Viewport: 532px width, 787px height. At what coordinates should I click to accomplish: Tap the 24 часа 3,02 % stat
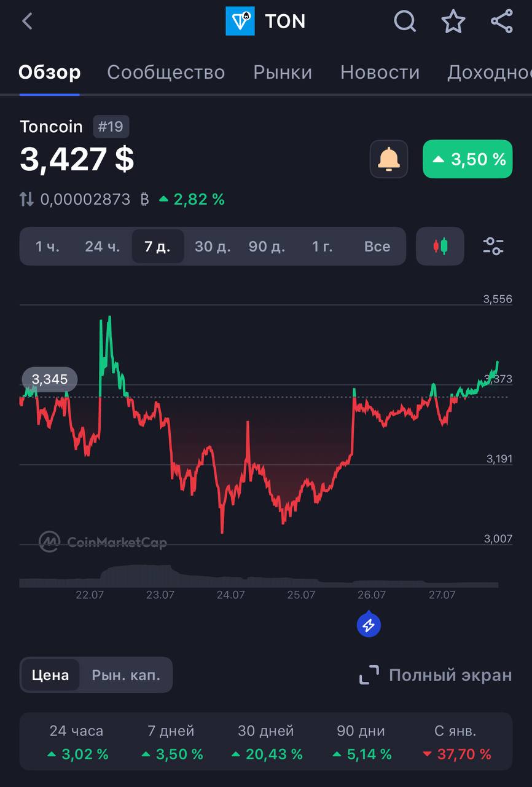76,743
